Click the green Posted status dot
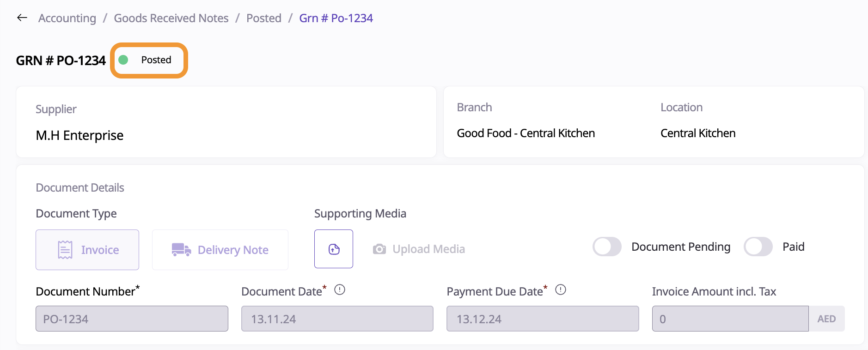The height and width of the screenshot is (350, 868). (123, 60)
